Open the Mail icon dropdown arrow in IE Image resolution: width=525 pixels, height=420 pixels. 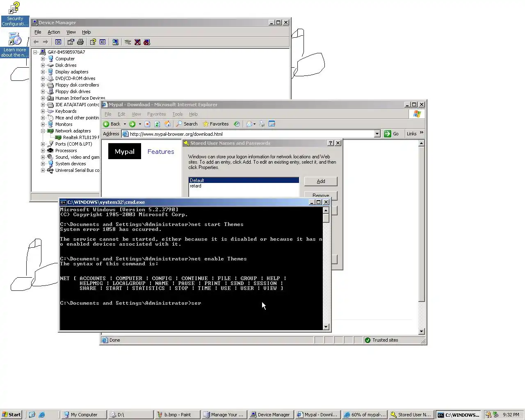(x=254, y=124)
